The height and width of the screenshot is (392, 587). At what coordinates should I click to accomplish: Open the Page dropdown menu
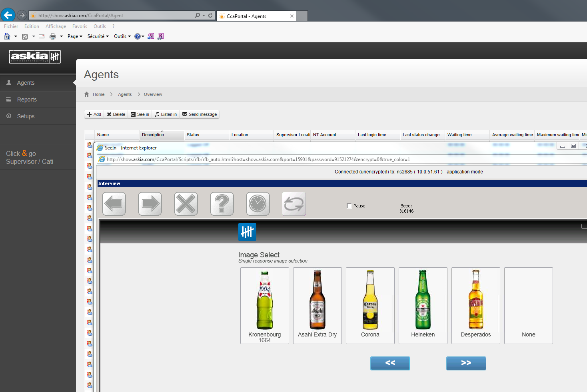pos(75,36)
